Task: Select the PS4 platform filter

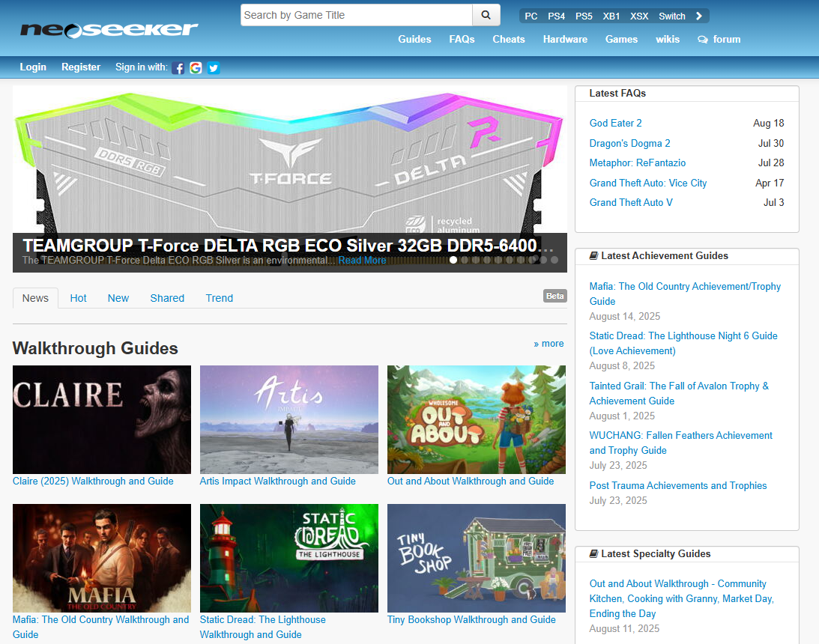Action: [x=556, y=16]
